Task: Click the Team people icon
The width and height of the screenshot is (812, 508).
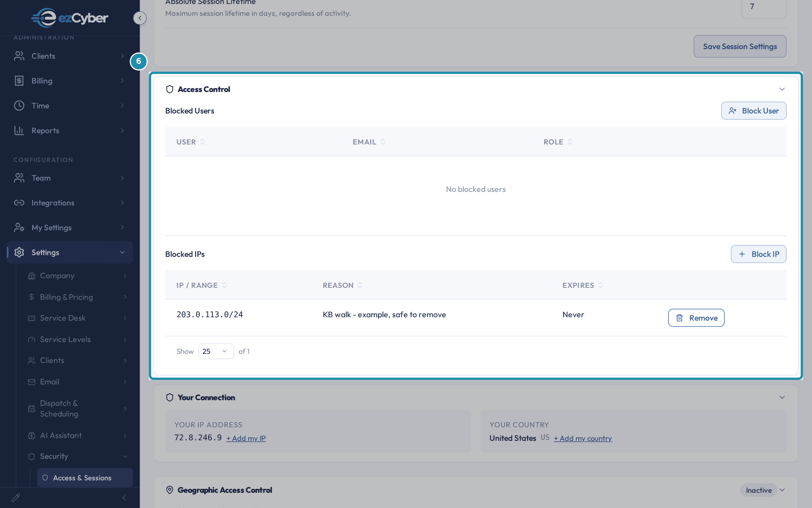Action: tap(19, 178)
